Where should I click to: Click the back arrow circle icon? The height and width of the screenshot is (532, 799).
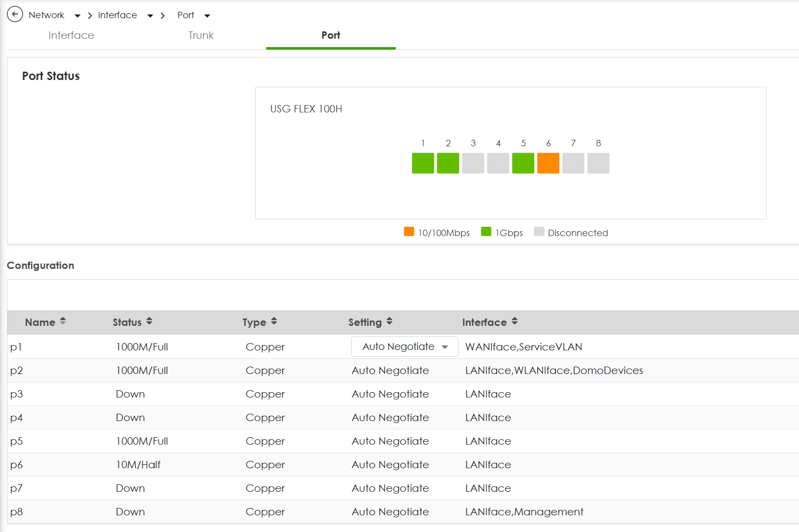tap(15, 14)
